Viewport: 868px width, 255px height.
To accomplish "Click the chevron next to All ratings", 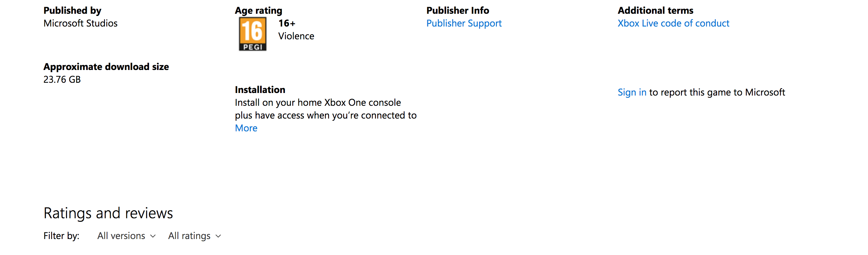I will (x=218, y=236).
